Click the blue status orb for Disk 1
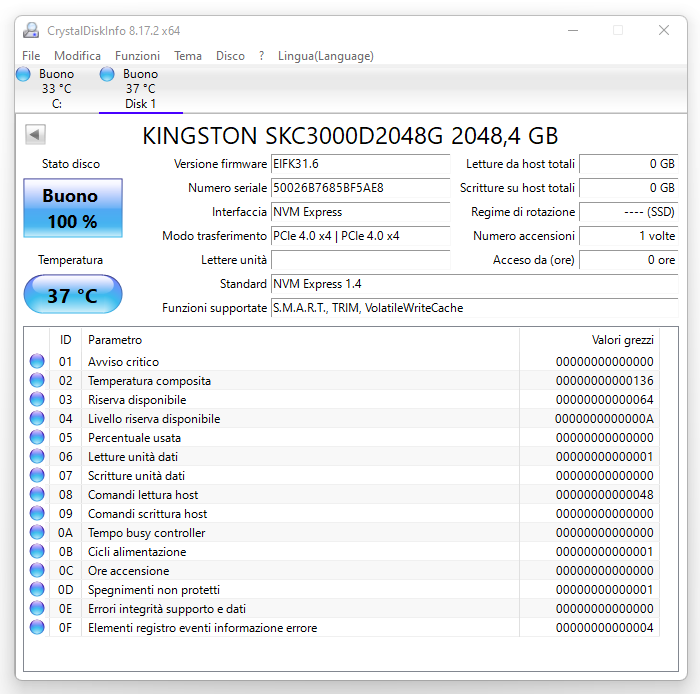The width and height of the screenshot is (700, 694). (x=107, y=74)
